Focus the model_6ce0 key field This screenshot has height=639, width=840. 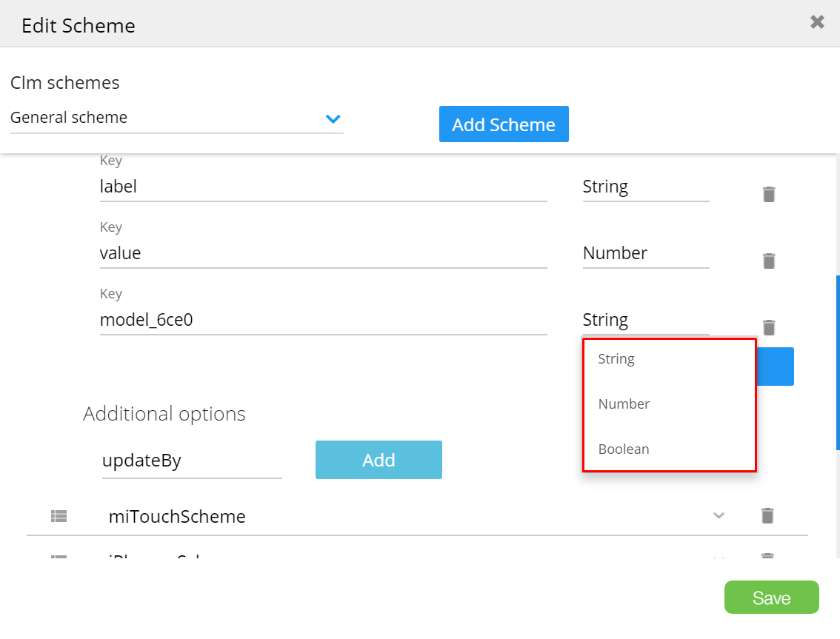click(323, 321)
